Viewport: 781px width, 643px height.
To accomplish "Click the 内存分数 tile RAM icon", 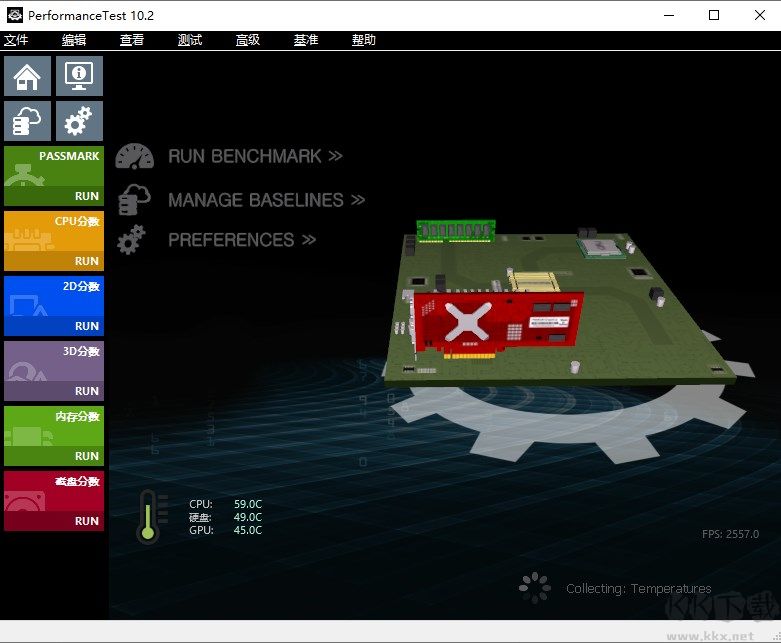I will point(29,436).
